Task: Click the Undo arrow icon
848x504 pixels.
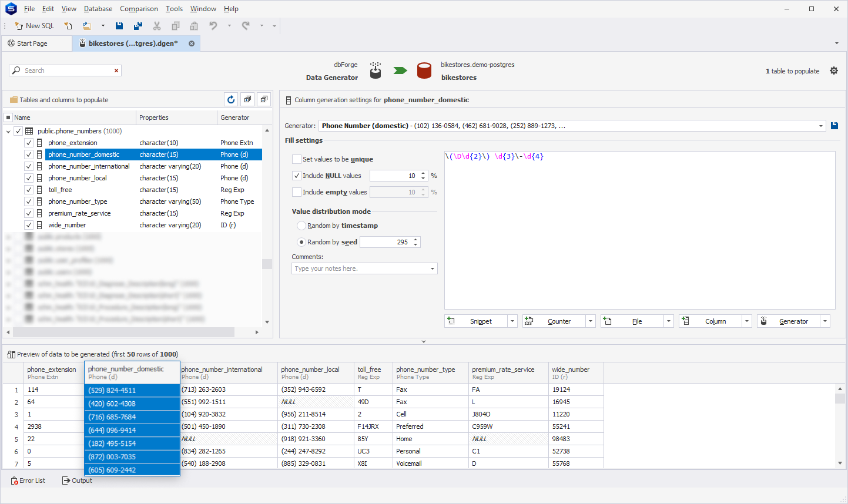Action: [x=213, y=26]
